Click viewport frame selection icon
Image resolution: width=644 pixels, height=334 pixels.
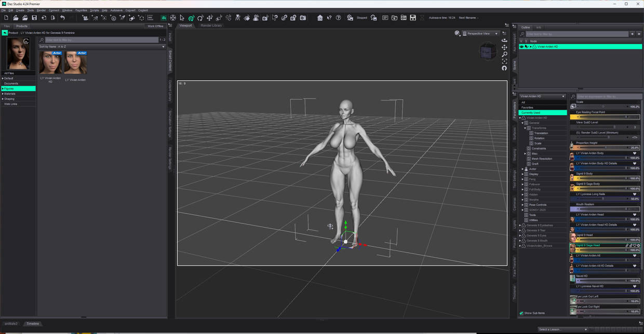[504, 61]
